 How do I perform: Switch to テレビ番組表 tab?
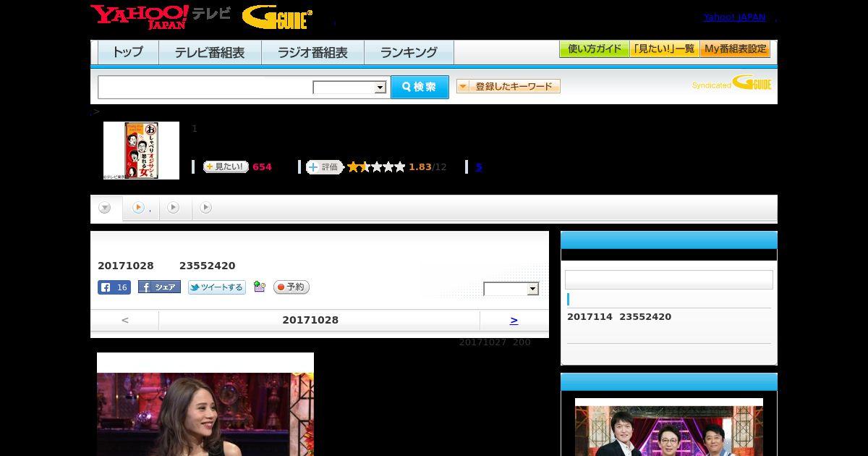(x=209, y=52)
